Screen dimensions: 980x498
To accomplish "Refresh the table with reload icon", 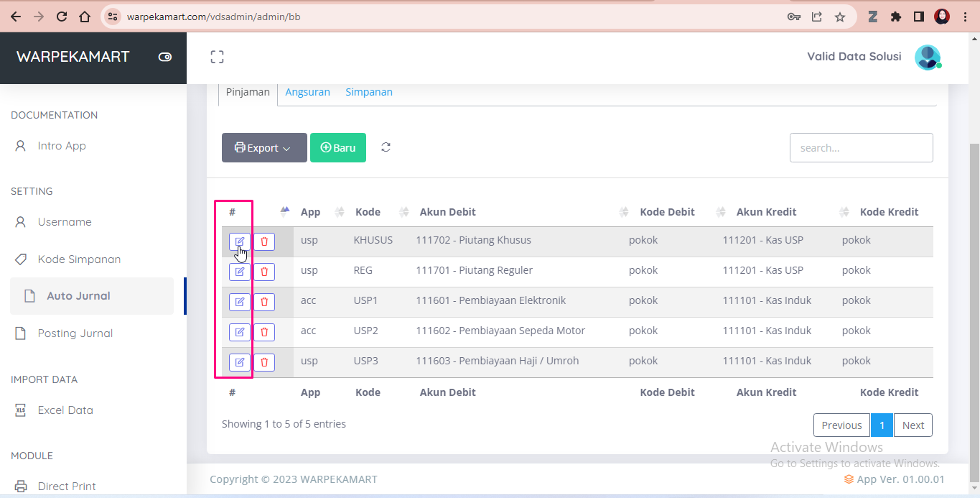I will click(386, 147).
